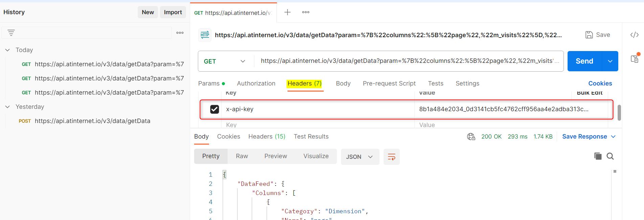This screenshot has width=644, height=220.
Task: Open history more options ellipsis menu
Action: pos(180,33)
